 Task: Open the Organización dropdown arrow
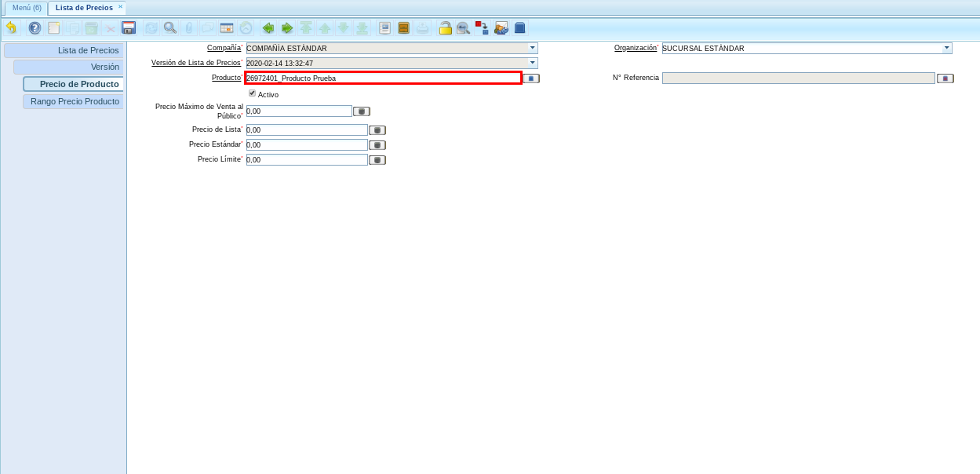coord(946,48)
